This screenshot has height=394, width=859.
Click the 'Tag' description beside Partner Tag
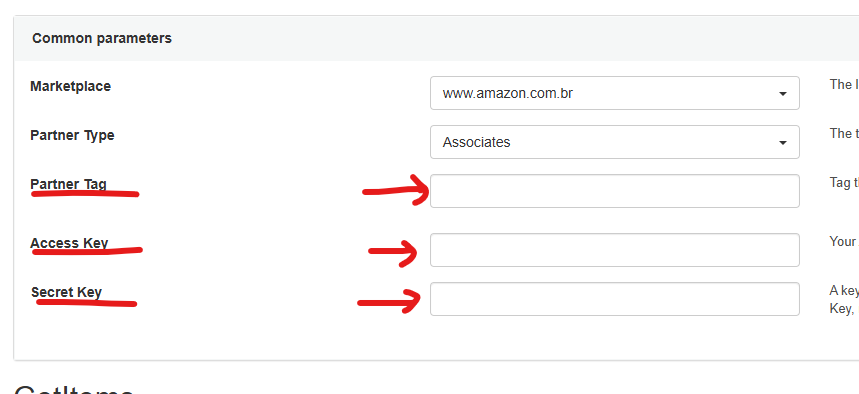point(844,182)
